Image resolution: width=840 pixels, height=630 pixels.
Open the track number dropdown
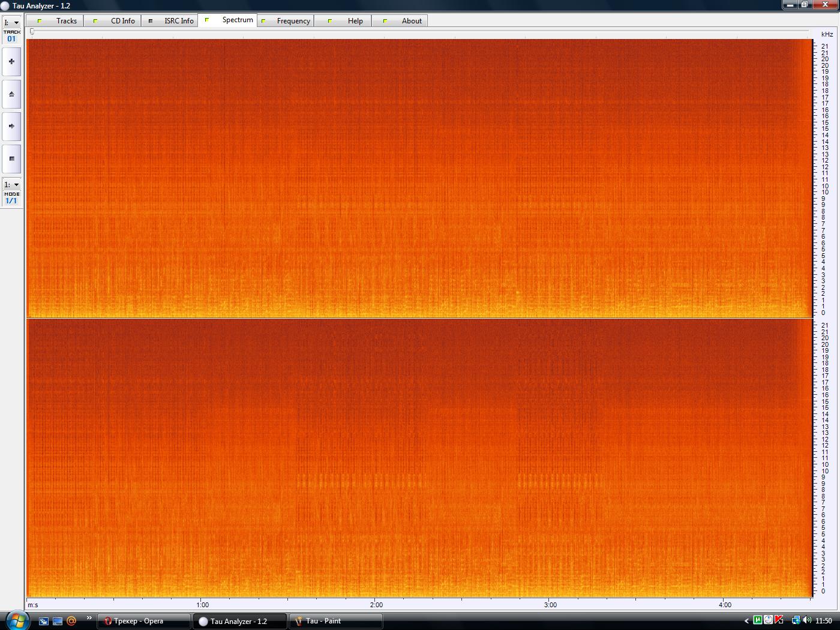[x=11, y=23]
